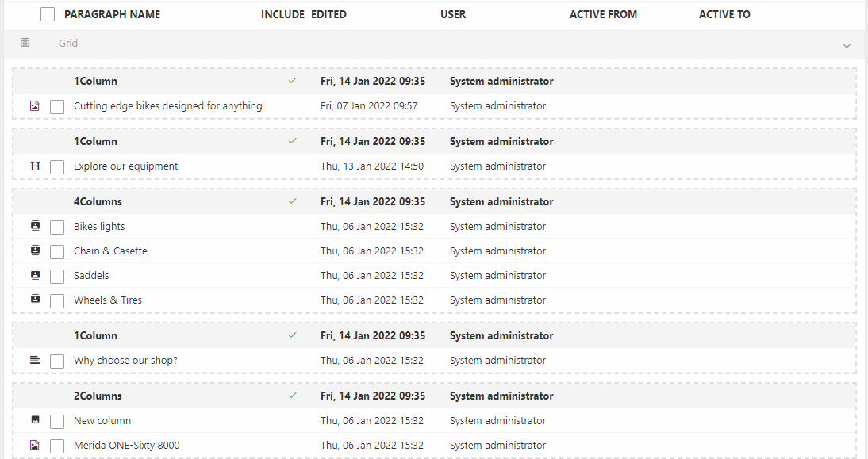Check the Wheels & Tires checkbox

(57, 300)
